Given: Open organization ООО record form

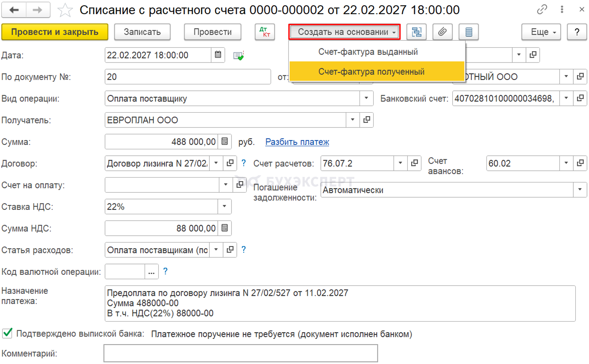Looking at the screenshot, I should pos(580,76).
